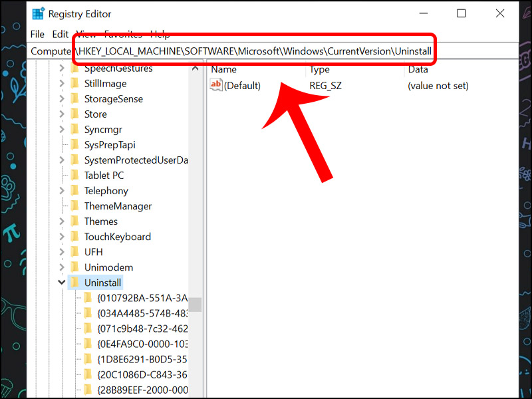This screenshot has width=532, height=399.
Task: Click the tree pane vertical scrollbar thumb
Action: pos(195,305)
